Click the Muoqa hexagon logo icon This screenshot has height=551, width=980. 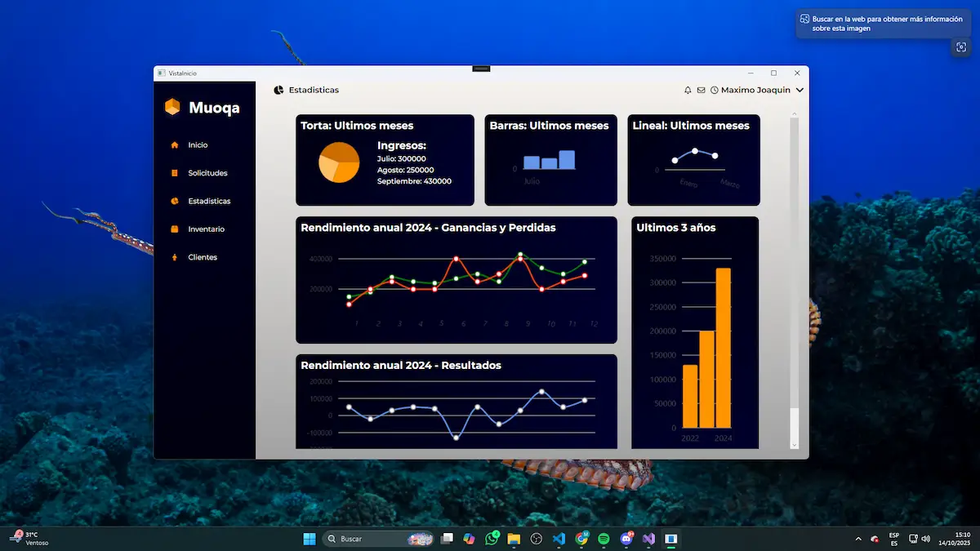point(172,108)
